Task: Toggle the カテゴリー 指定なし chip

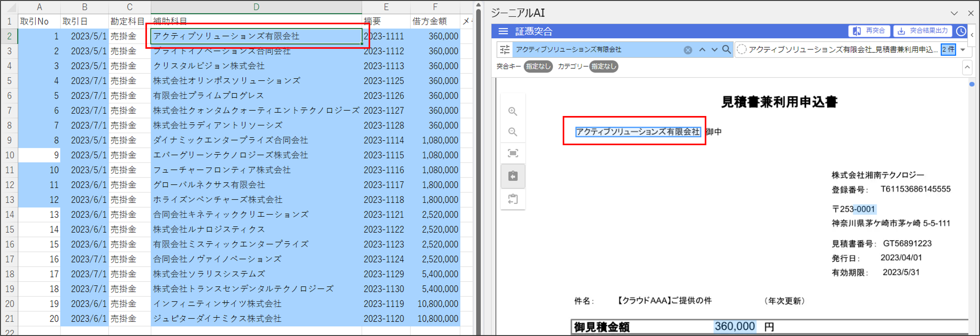Action: 603,66
